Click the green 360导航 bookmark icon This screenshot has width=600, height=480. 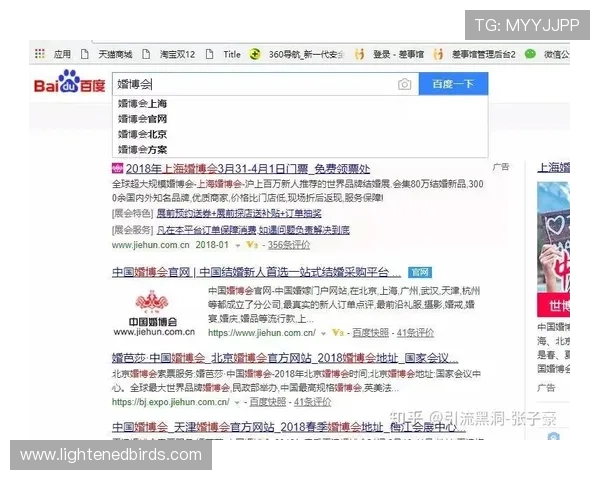coord(255,54)
